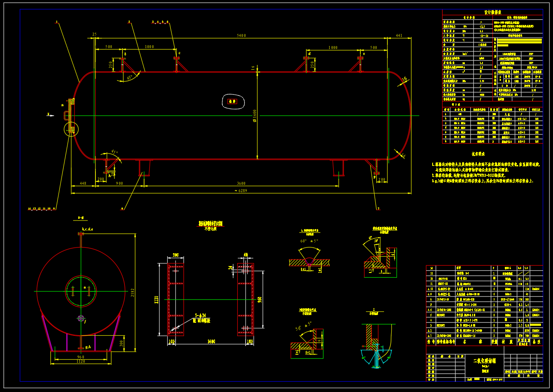Select the 设计数据表 design data table title
The height and width of the screenshot is (392, 553).
pos(492,13)
